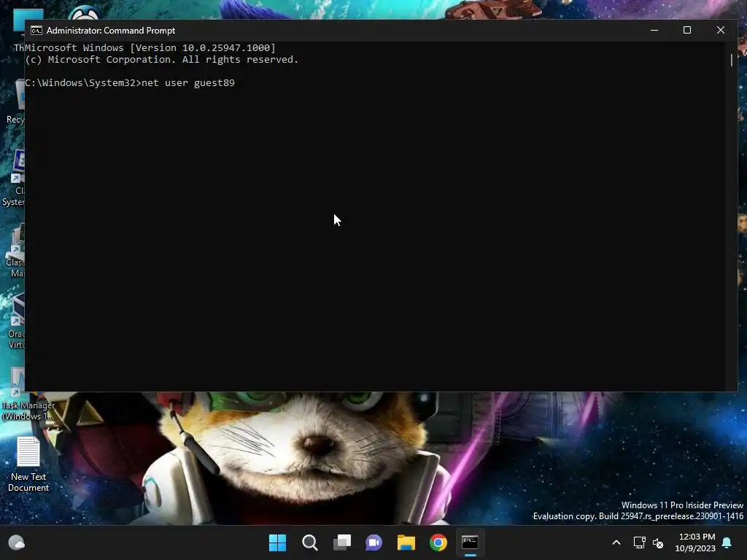Open taskbar Search

tap(309, 542)
